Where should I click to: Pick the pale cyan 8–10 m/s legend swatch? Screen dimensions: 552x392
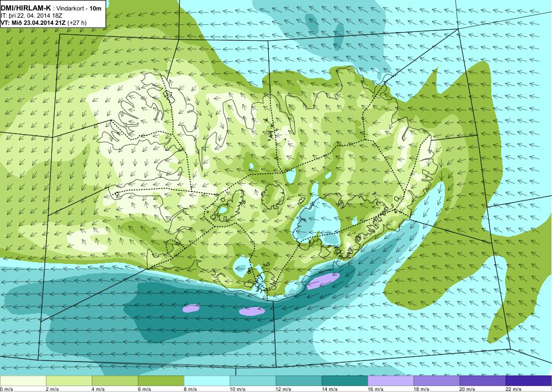pos(207,380)
